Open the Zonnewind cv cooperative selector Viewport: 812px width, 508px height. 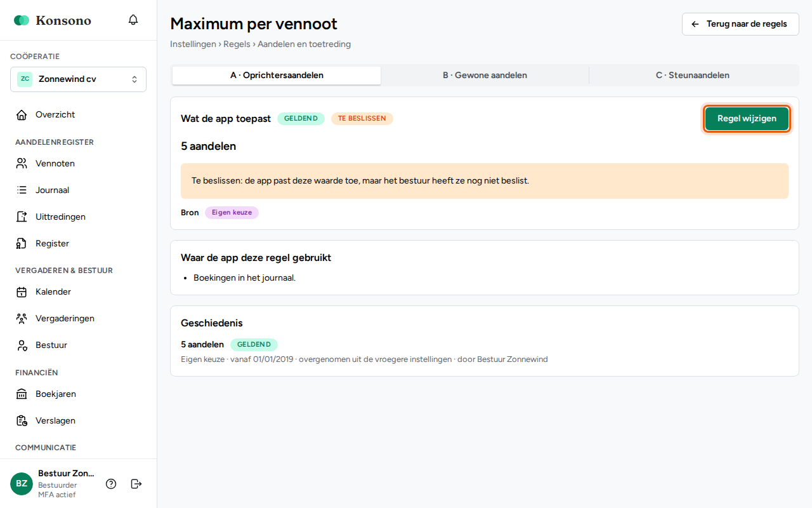[x=78, y=79]
